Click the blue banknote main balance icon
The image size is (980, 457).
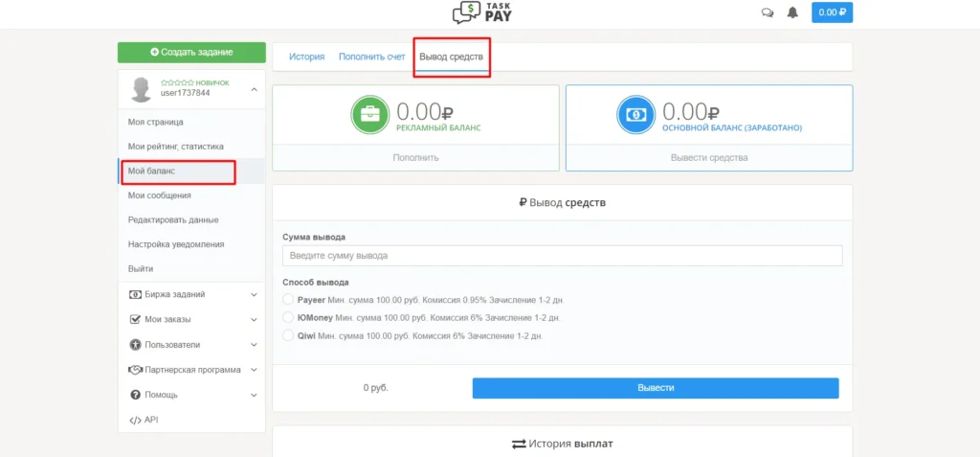point(635,115)
